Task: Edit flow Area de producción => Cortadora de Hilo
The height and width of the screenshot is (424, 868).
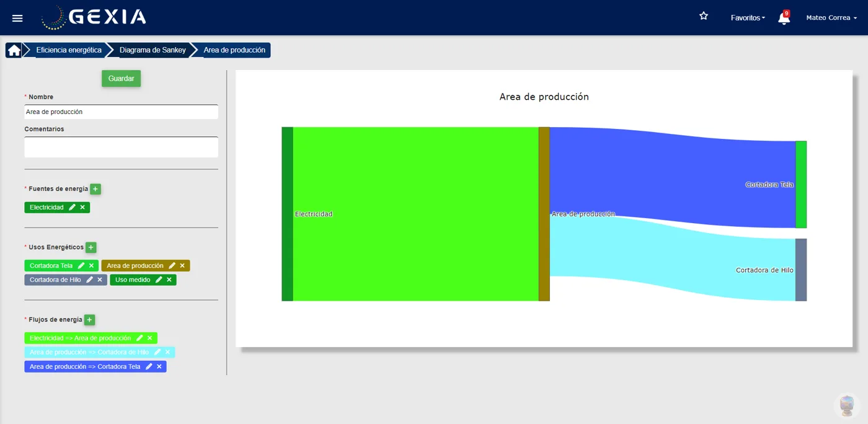Action: [x=157, y=352]
